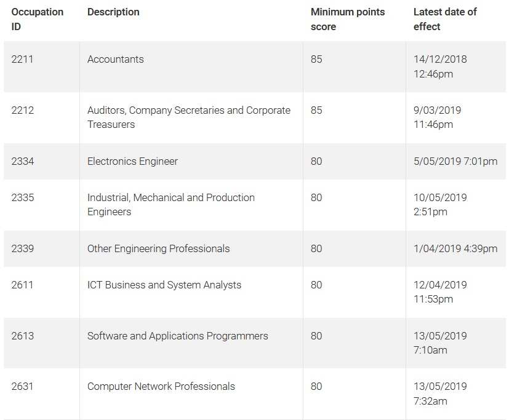This screenshot has height=420, width=509.
Task: Select the Other Engineering Professionals cell
Action: (x=158, y=248)
